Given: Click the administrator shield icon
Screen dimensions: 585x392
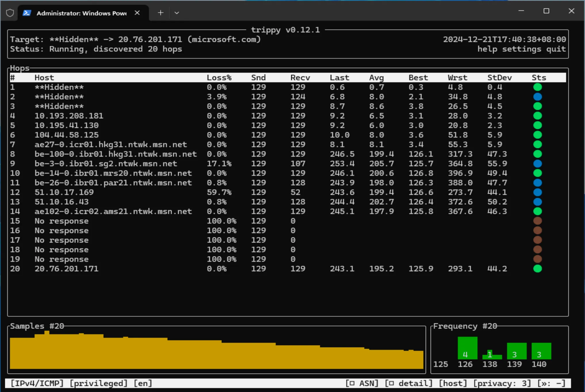Looking at the screenshot, I should tap(10, 13).
